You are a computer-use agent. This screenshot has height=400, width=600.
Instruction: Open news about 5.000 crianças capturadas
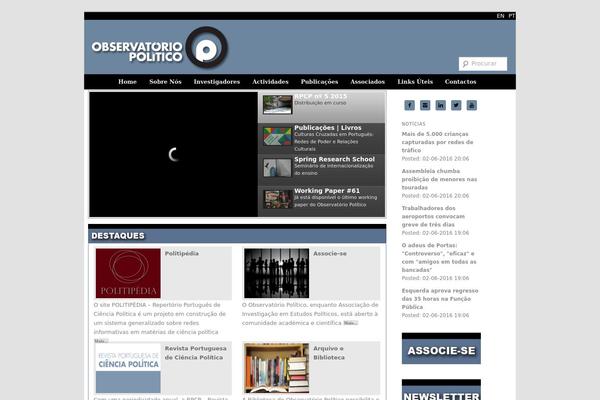pyautogui.click(x=437, y=142)
